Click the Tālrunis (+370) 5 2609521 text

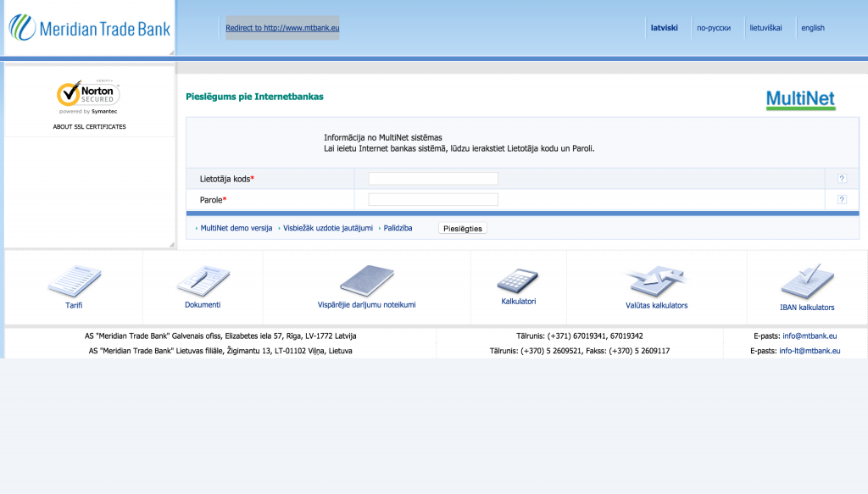[x=580, y=351]
